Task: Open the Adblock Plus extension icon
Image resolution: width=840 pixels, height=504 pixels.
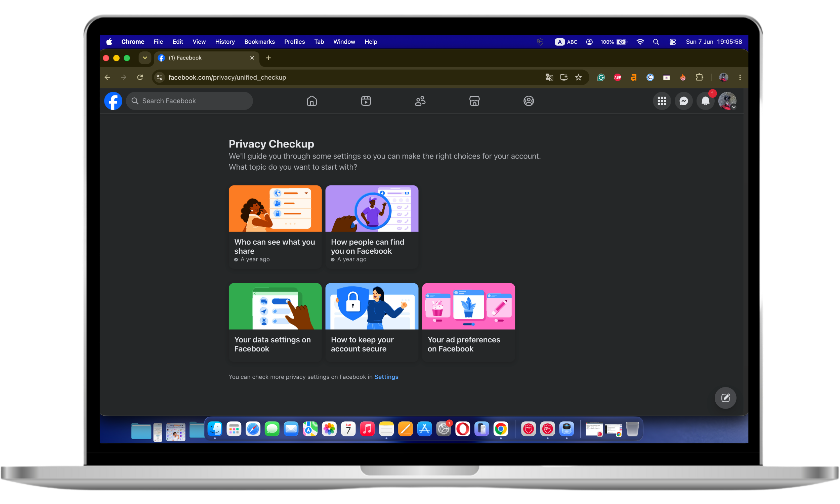Action: tap(617, 77)
